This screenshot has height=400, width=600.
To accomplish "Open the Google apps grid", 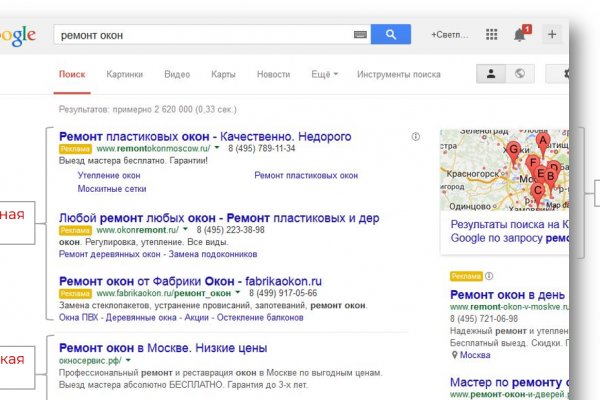I will pos(491,34).
